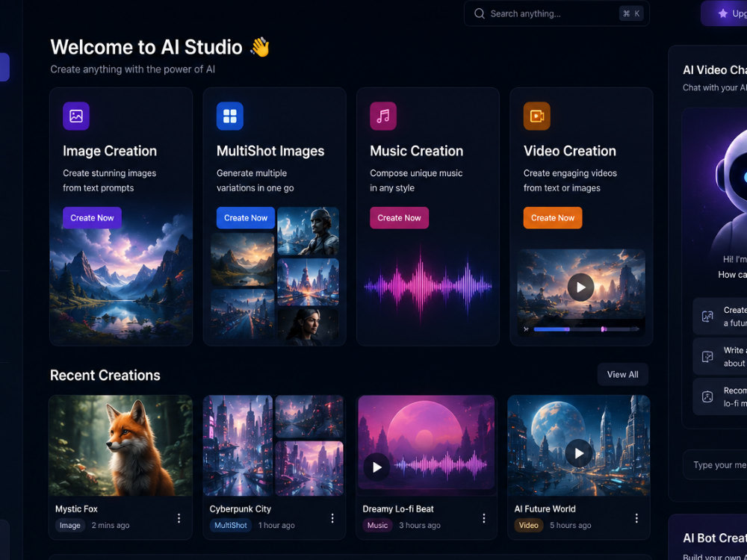Click Create Now under Music Creation
Viewport: 747px width, 560px height.
tap(399, 217)
